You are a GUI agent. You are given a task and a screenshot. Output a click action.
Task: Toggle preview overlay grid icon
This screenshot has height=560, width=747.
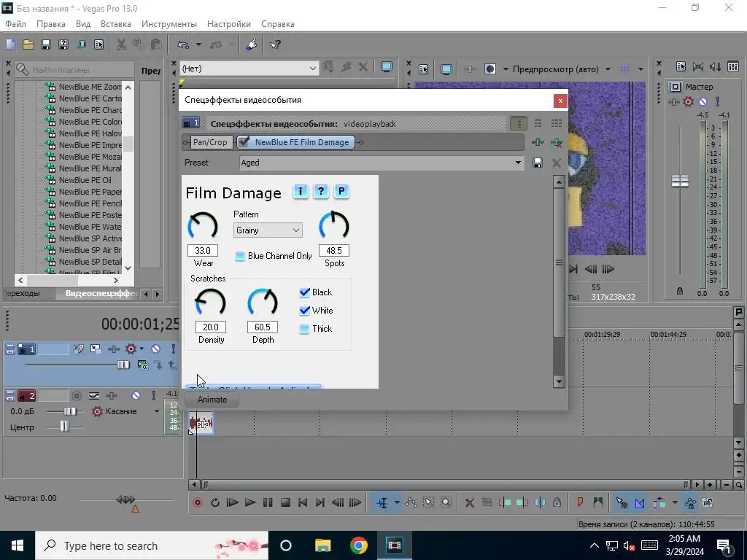coord(625,69)
